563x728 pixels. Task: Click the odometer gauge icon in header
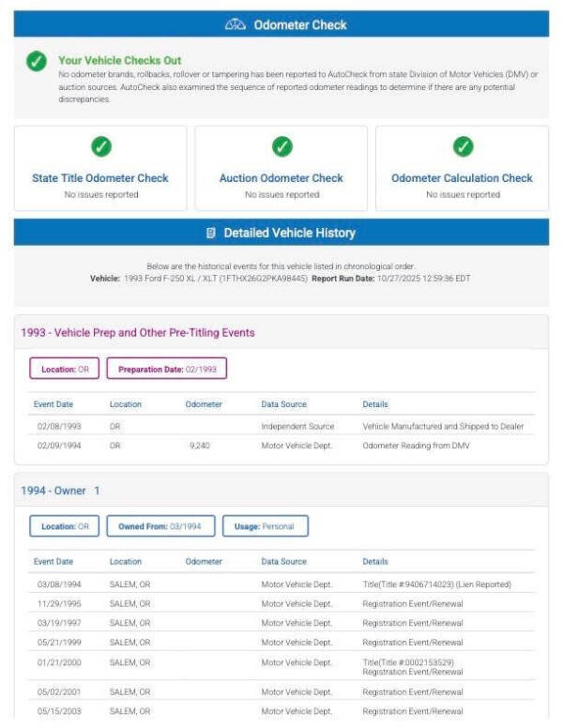[236, 25]
